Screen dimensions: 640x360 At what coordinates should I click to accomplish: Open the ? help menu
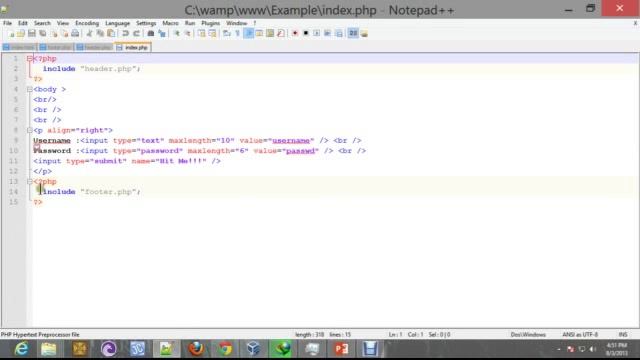[255, 23]
